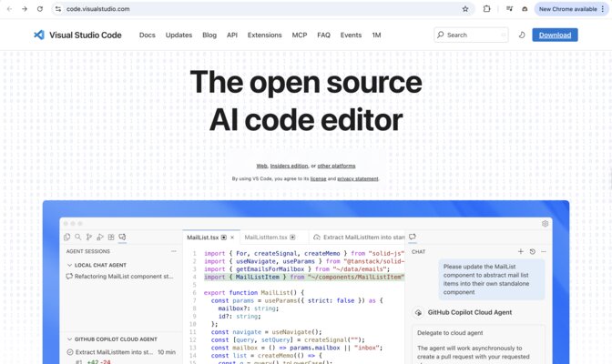Screen dimensions: 612x364
Task: Open Blog in navigation
Action: tap(209, 35)
